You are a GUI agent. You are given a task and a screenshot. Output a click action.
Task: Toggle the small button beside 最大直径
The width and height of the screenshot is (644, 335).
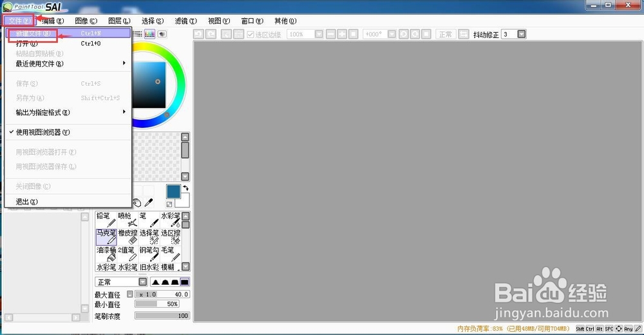pyautogui.click(x=130, y=294)
